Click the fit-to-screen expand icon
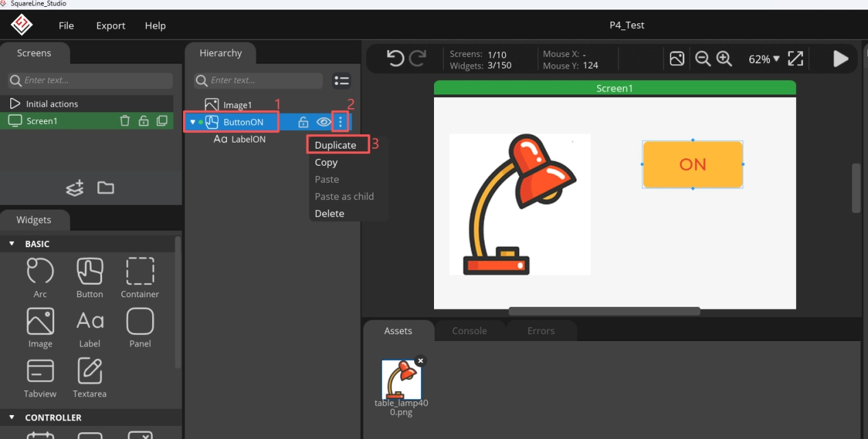This screenshot has height=439, width=868. (795, 59)
